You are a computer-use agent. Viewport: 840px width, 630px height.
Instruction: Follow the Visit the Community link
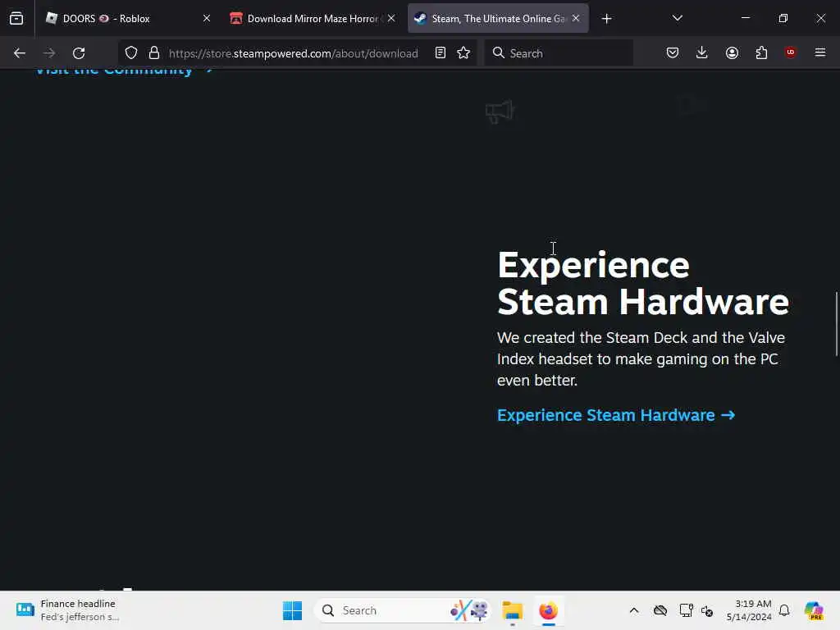(x=125, y=71)
